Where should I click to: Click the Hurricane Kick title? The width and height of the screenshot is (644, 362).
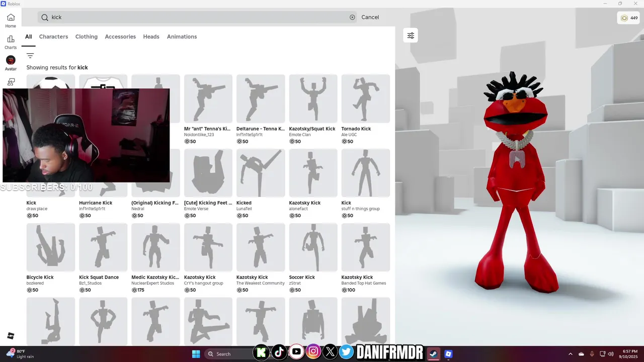point(96,203)
